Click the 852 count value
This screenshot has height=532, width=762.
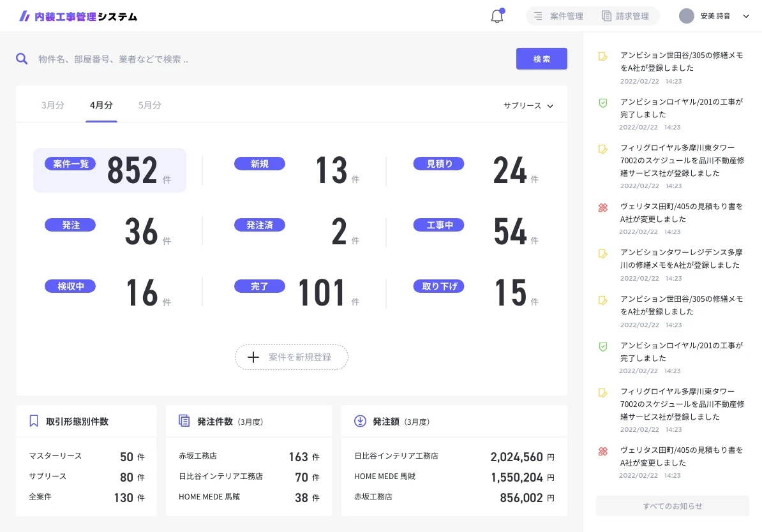tap(132, 170)
